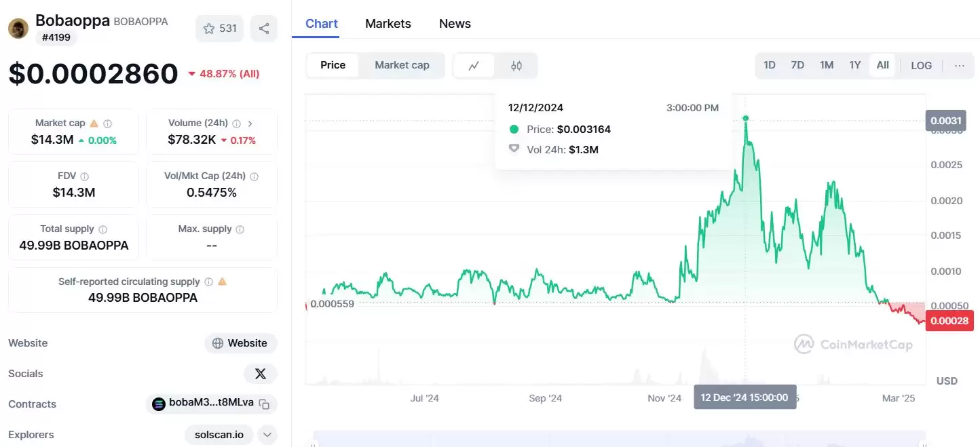
Task: Open the chart more options menu
Action: tap(959, 66)
